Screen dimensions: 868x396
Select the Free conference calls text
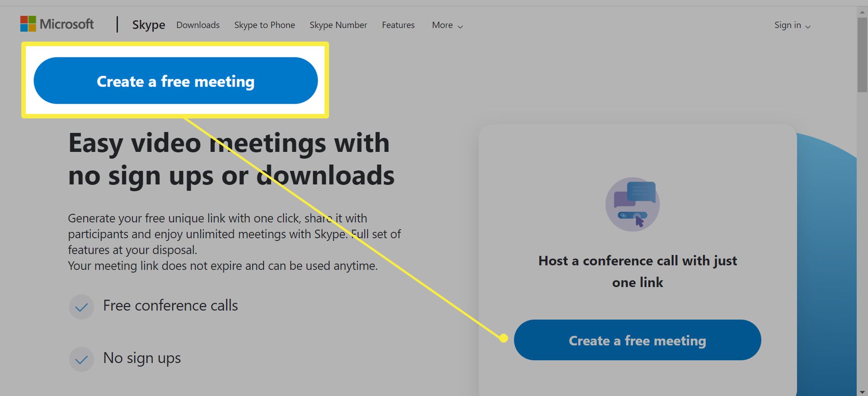(170, 306)
